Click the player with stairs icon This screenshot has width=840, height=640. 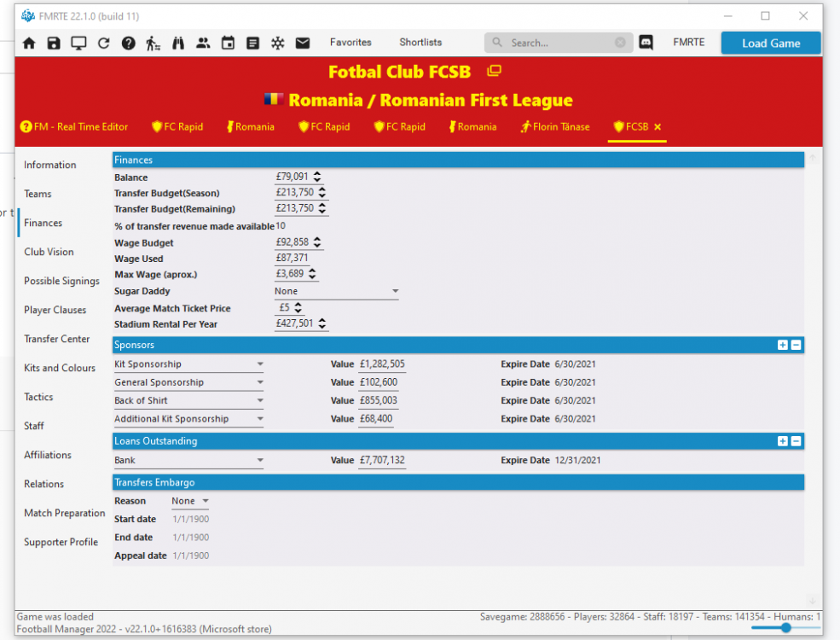click(154, 43)
